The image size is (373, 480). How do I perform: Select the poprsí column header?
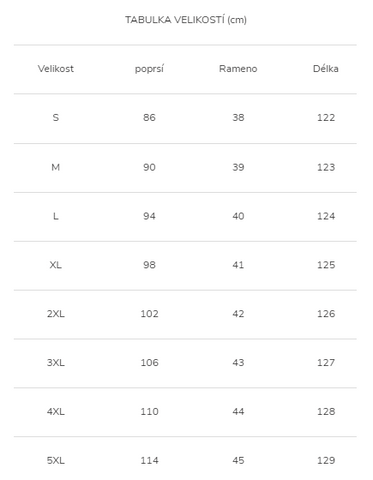tap(149, 69)
